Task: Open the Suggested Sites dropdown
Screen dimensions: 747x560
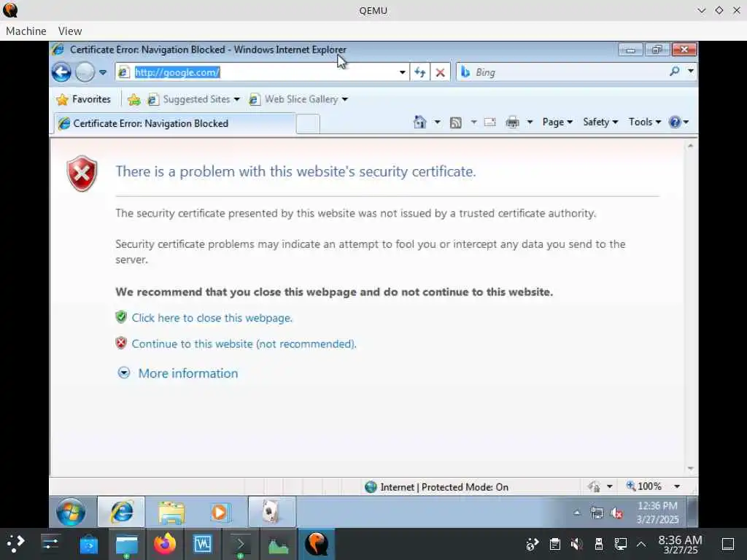Action: coord(194,99)
